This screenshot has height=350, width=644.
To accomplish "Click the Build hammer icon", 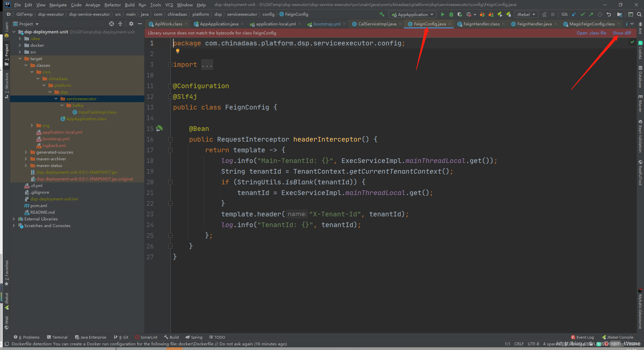I will coord(382,14).
